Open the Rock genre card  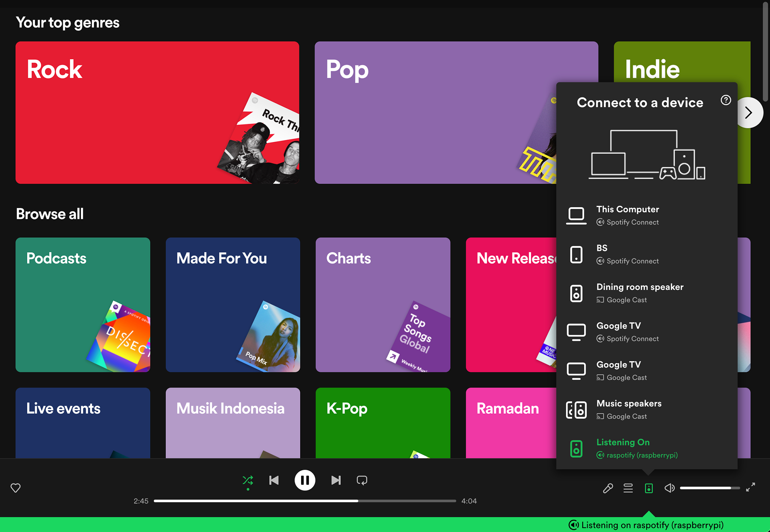[x=157, y=113]
